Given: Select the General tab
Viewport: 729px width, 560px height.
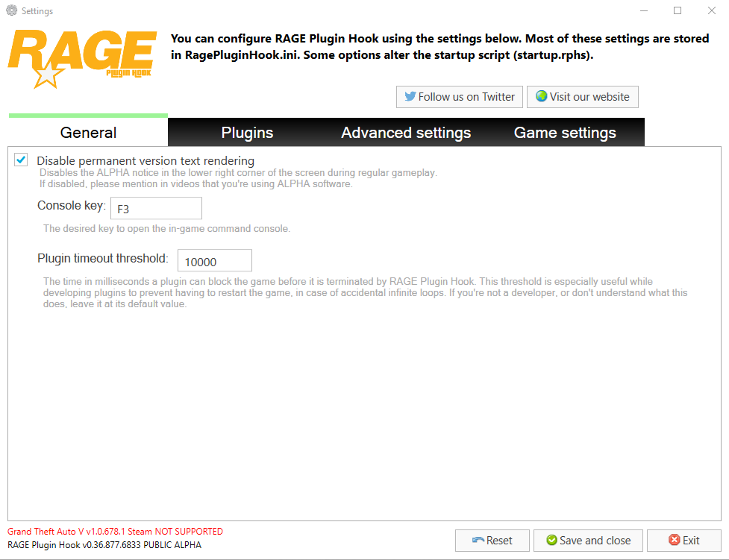Looking at the screenshot, I should (88, 132).
